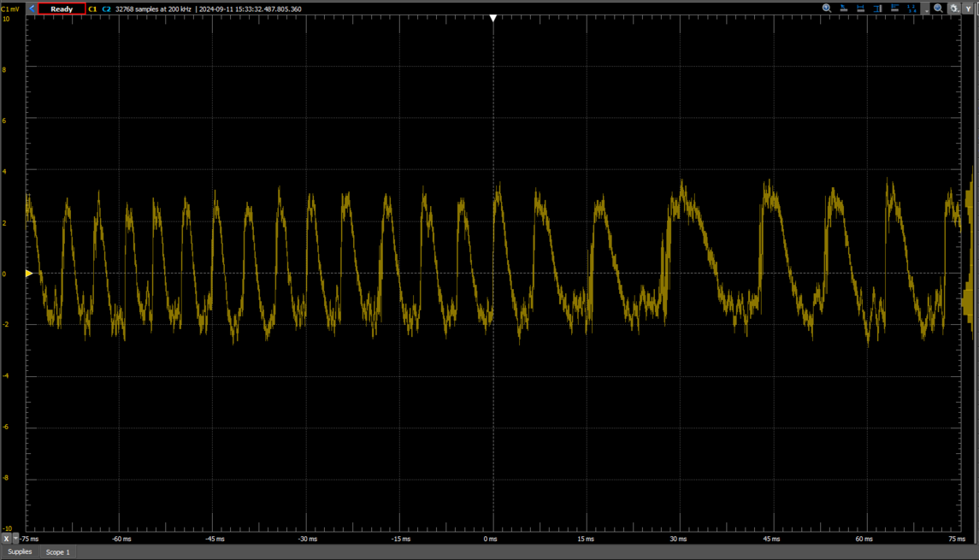
Task: Activate the vertical measure tool icon
Action: pos(878,9)
